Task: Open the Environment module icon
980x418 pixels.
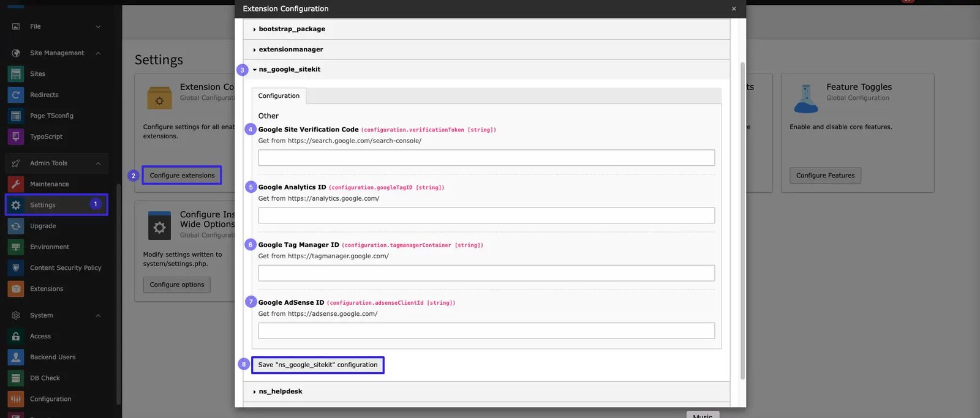Action: coord(16,247)
